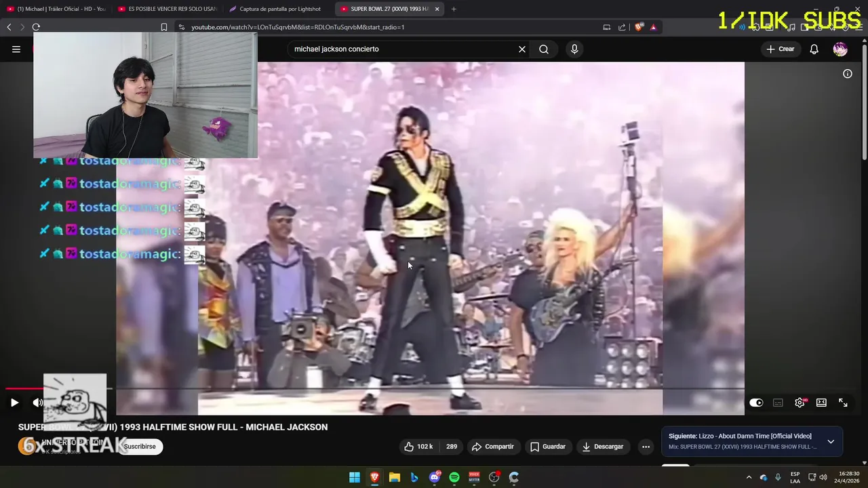Click the install/cast screen icon in address bar

pyautogui.click(x=607, y=27)
